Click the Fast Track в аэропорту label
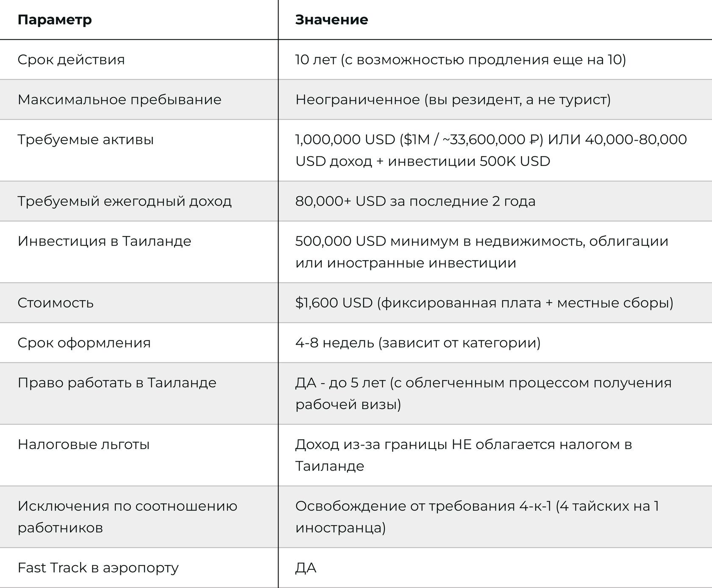 tap(98, 568)
